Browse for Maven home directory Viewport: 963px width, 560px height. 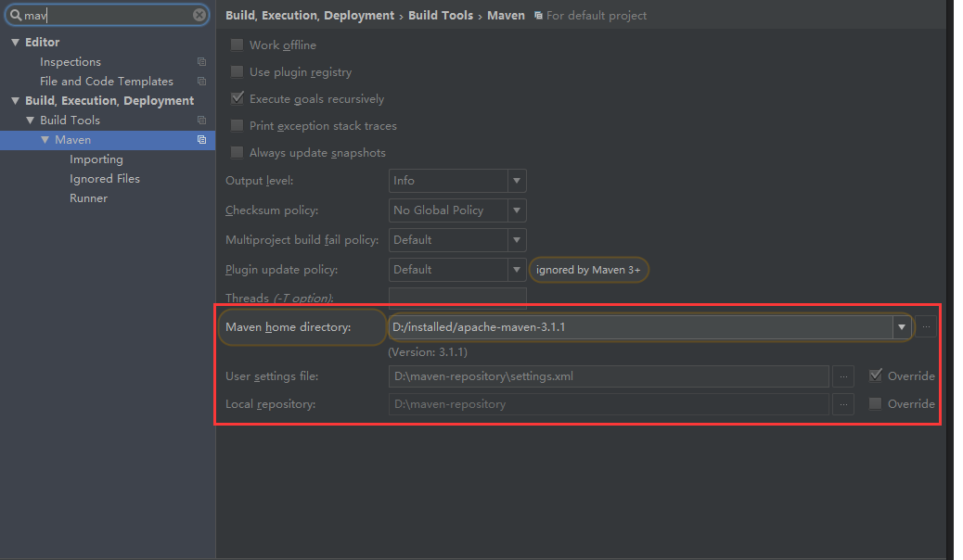click(926, 327)
